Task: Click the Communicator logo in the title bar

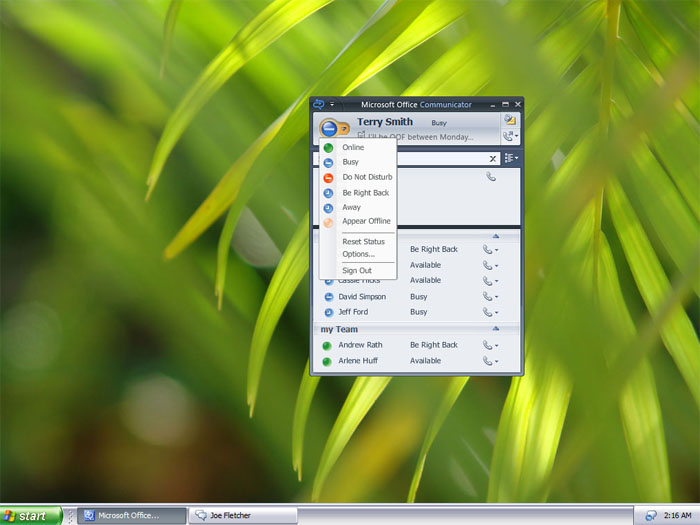Action: tap(318, 104)
